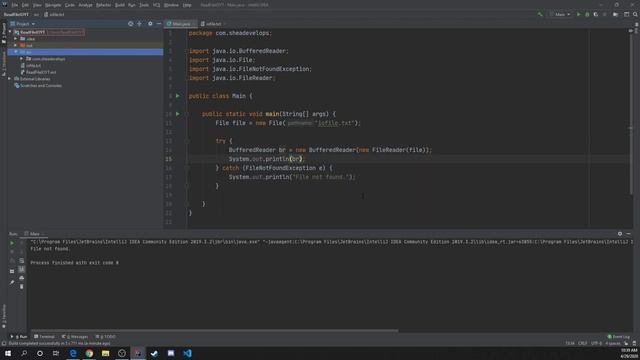This screenshot has height=360, width=640.
Task: Click the run gutter arrow beside class Main
Action: tap(178, 96)
